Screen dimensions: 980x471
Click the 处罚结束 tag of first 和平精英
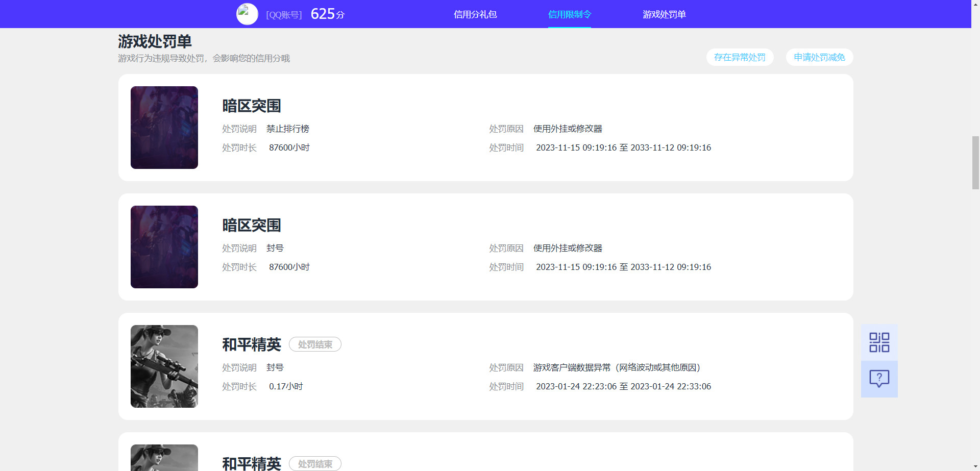pyautogui.click(x=315, y=344)
